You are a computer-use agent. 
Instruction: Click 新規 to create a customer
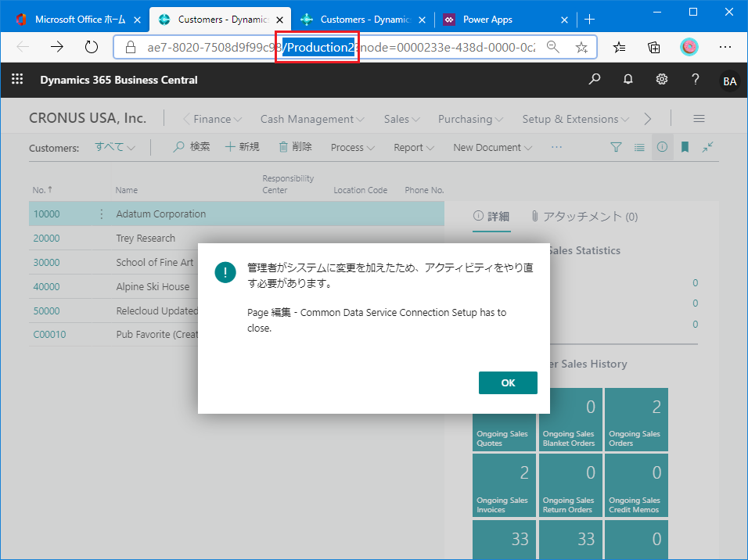243,147
